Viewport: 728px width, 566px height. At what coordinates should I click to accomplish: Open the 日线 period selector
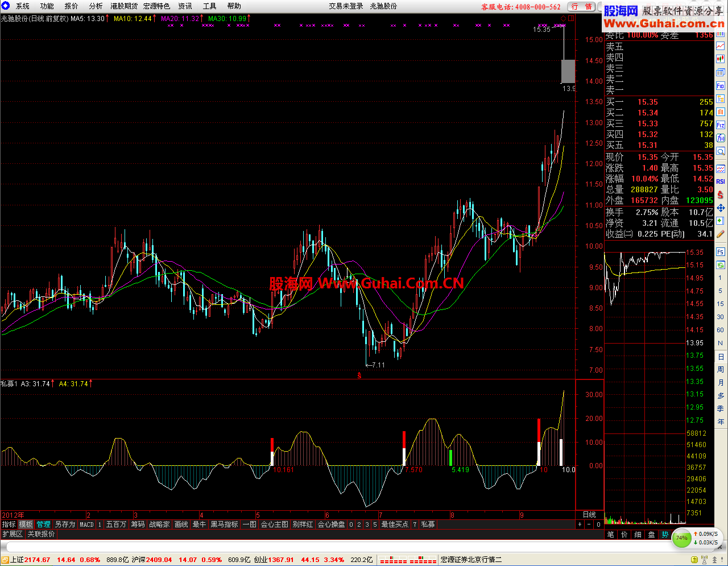pos(589,515)
